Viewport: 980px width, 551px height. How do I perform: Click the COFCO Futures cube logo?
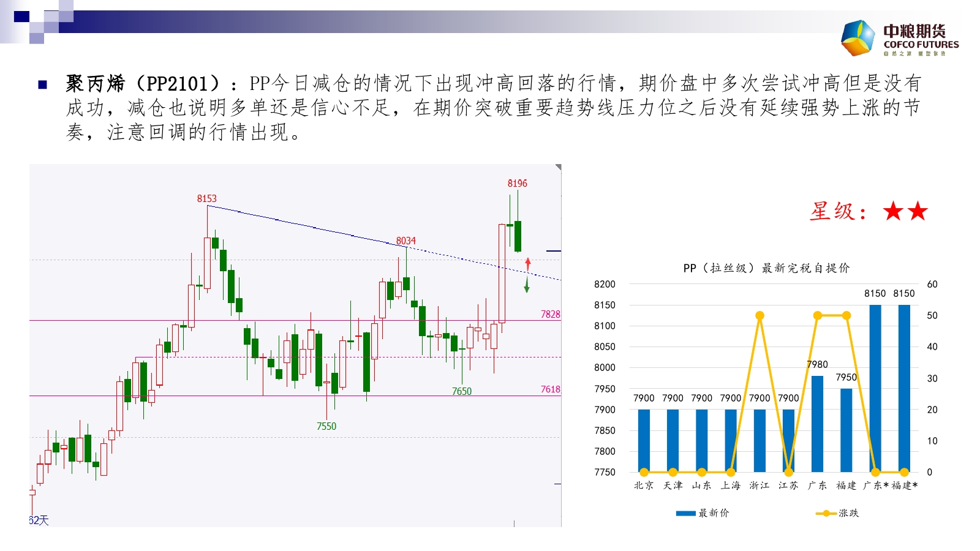(x=858, y=38)
